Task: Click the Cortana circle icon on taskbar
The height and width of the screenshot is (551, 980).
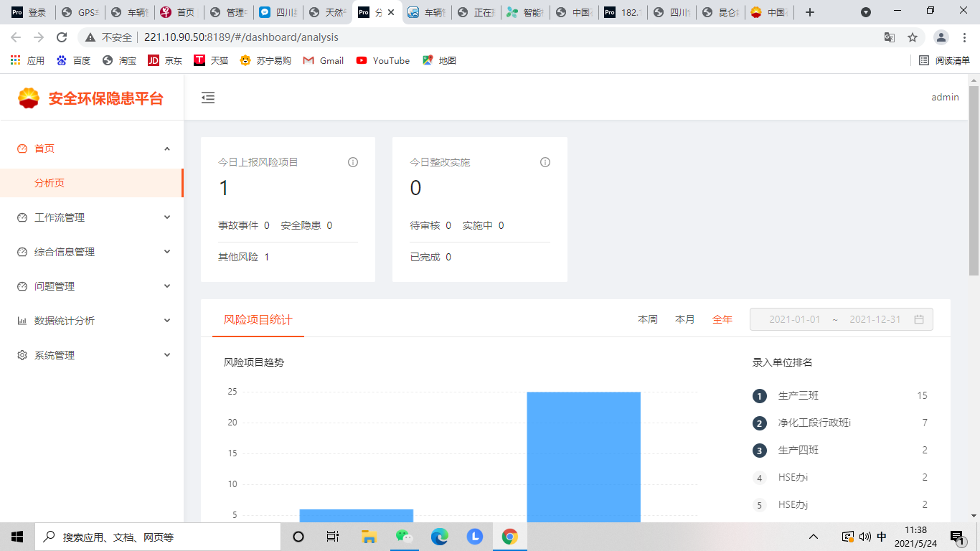Action: click(299, 537)
